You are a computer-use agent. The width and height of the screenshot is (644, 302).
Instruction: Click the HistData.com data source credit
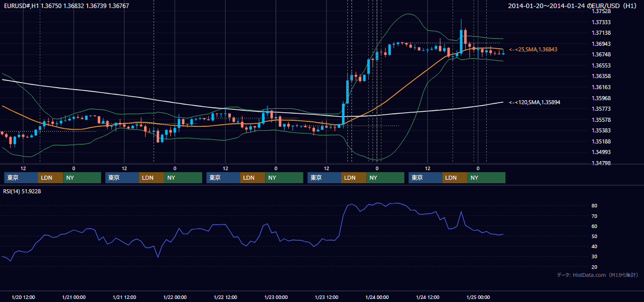tap(598, 275)
